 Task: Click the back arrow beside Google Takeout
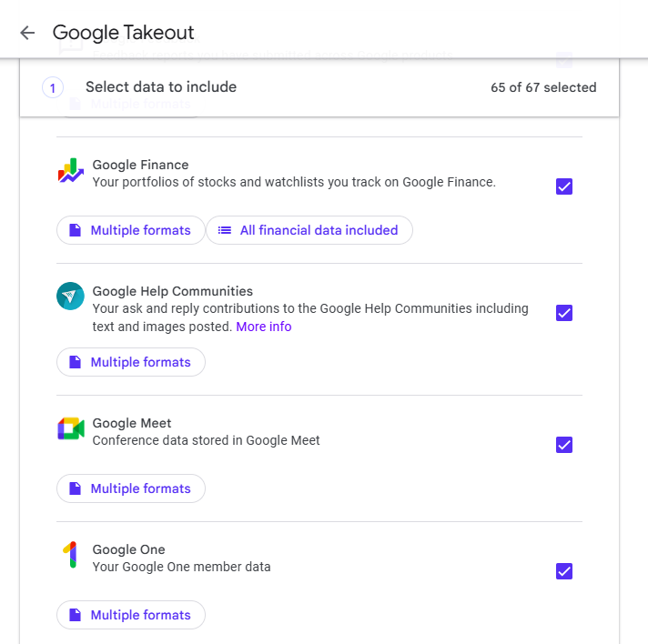(27, 34)
